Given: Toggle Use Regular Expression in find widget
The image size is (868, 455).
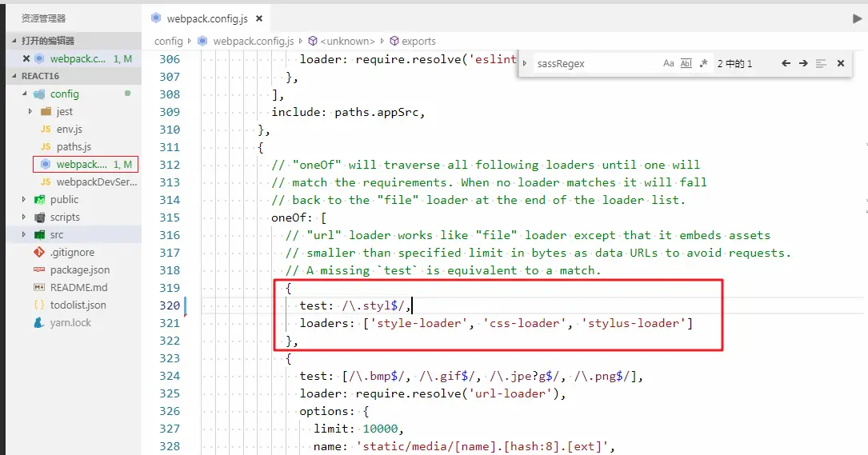Looking at the screenshot, I should coord(703,64).
